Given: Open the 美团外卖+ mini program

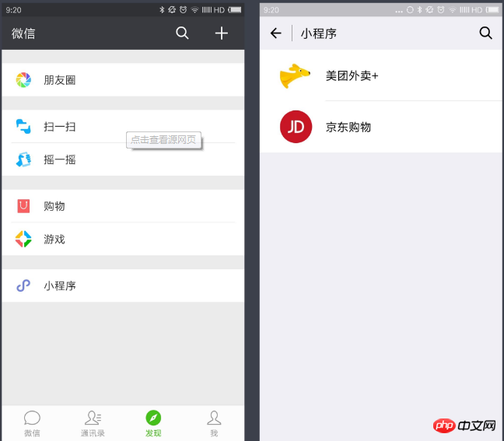Looking at the screenshot, I should click(381, 75).
